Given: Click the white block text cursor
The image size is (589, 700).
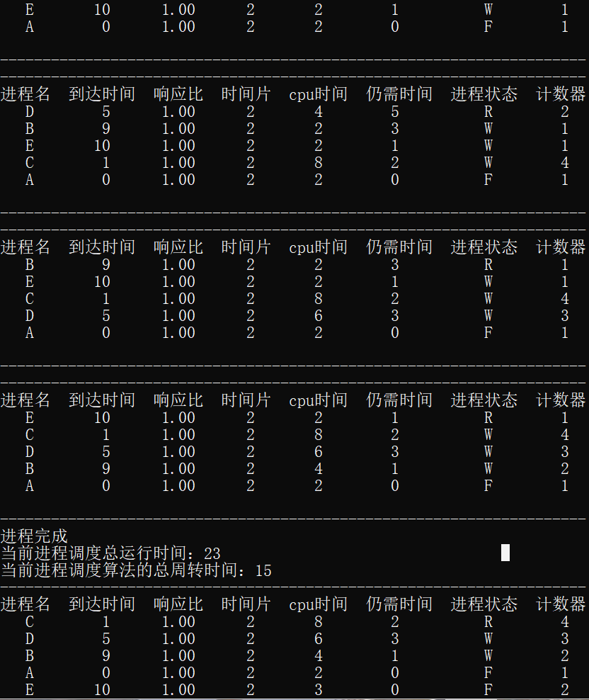Looking at the screenshot, I should [505, 552].
